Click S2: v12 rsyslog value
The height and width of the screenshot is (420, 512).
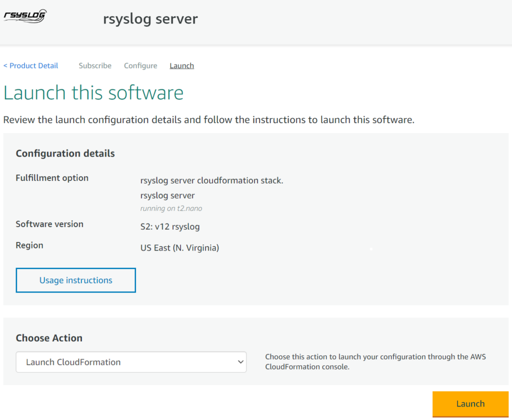click(170, 226)
